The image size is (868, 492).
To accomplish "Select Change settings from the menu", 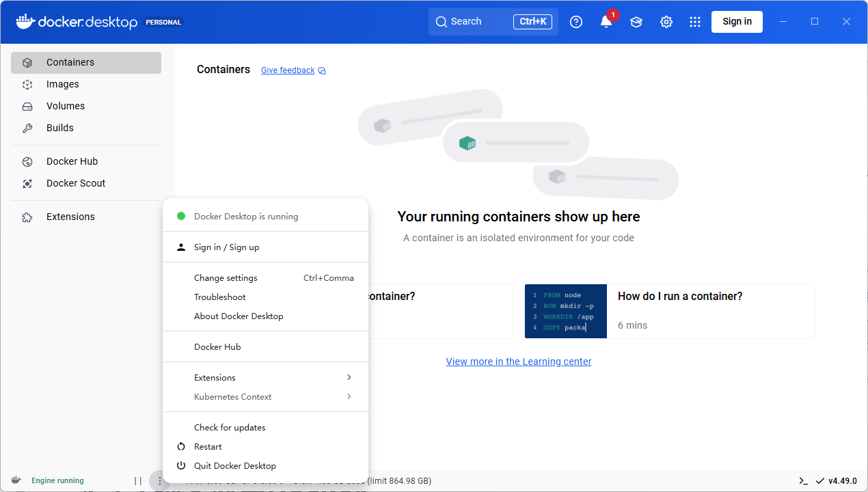I will [265, 278].
